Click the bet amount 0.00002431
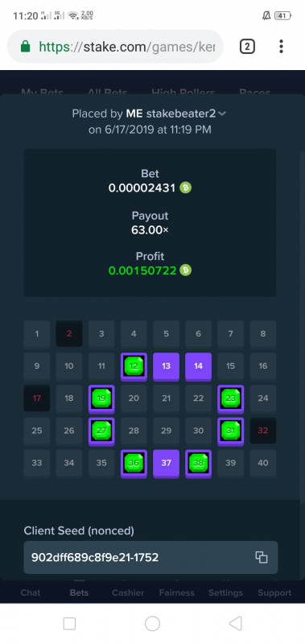305x644 pixels. pyautogui.click(x=142, y=188)
